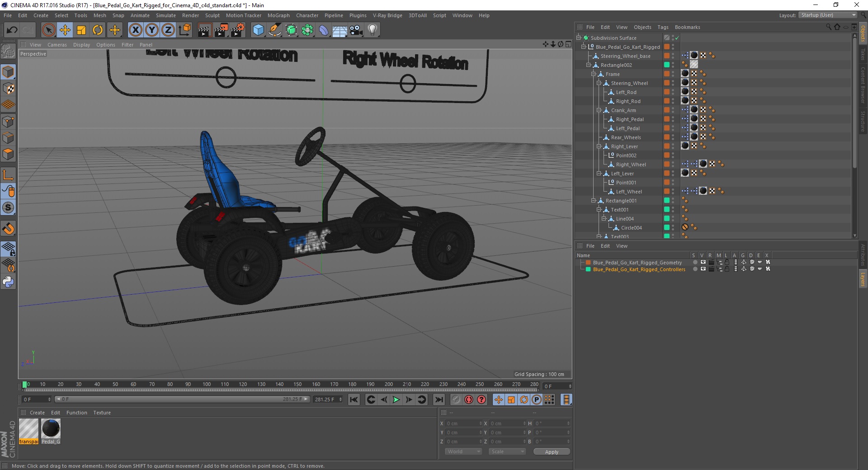Screen dimensions: 868x470
Task: Select the Rear_Wheels object
Action: pyautogui.click(x=626, y=137)
